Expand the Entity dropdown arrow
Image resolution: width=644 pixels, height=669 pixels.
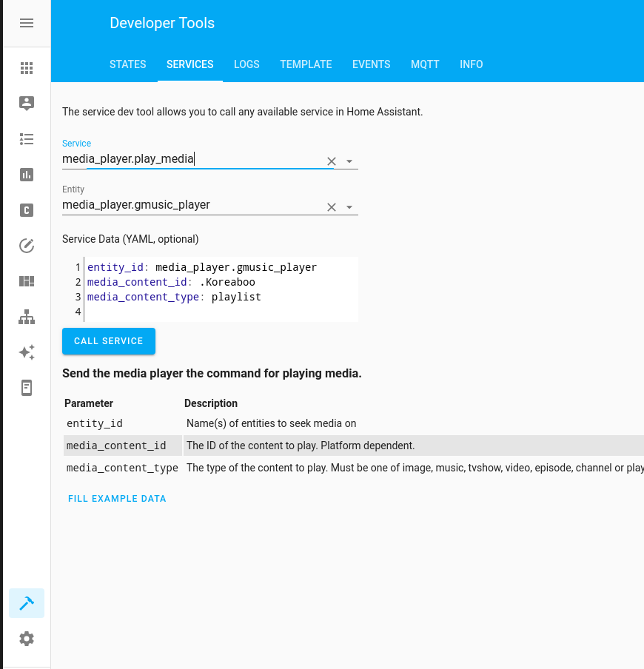point(349,207)
